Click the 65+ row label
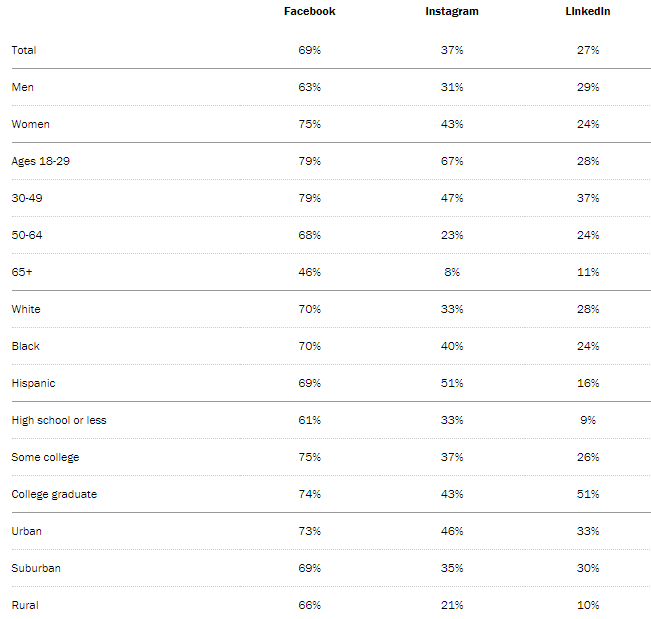This screenshot has height=619, width=651. (x=21, y=272)
